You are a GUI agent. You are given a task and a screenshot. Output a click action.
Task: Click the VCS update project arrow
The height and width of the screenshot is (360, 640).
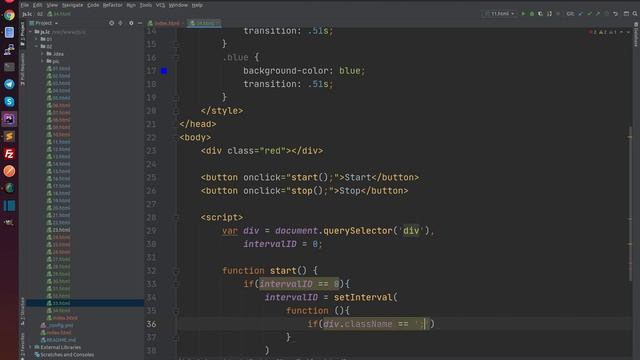point(581,13)
